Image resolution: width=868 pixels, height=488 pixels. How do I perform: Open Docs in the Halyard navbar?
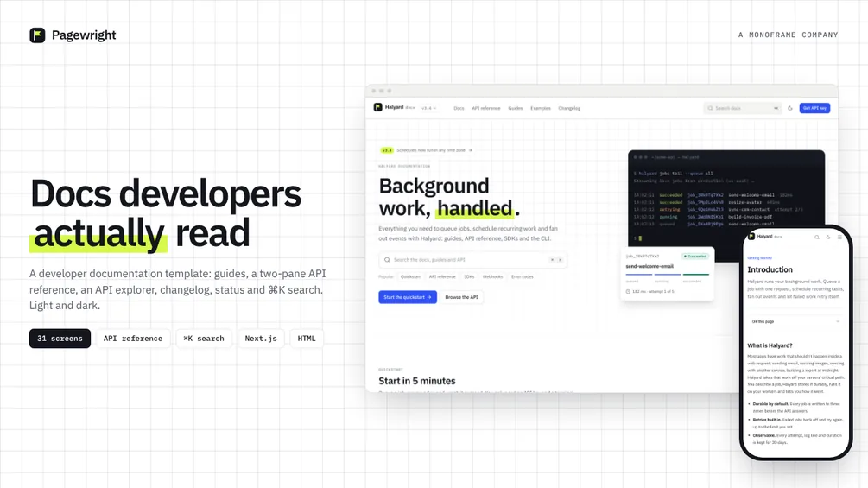click(x=459, y=108)
